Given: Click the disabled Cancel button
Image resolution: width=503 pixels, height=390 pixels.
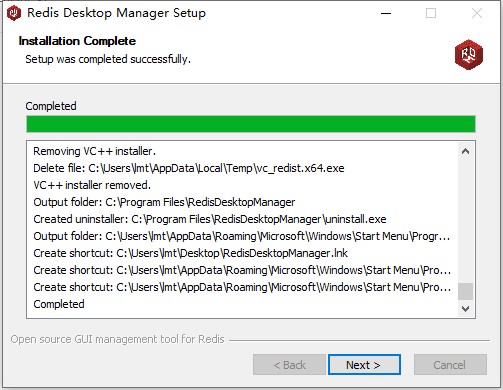Looking at the screenshot, I should [450, 365].
